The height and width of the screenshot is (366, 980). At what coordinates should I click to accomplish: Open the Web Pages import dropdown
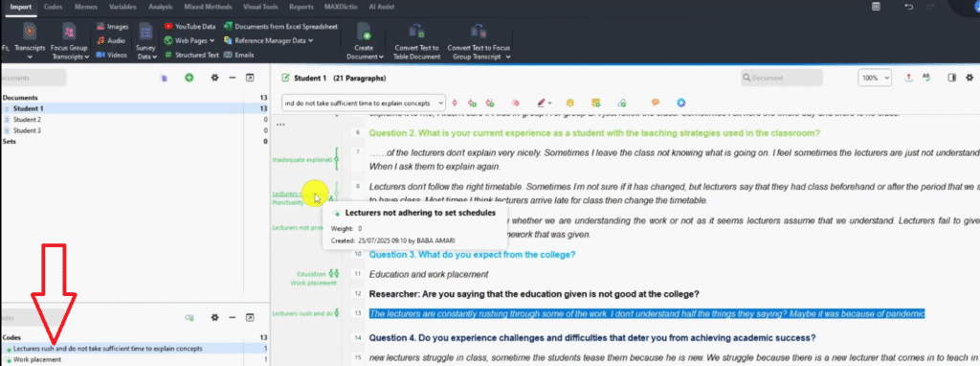tap(189, 40)
